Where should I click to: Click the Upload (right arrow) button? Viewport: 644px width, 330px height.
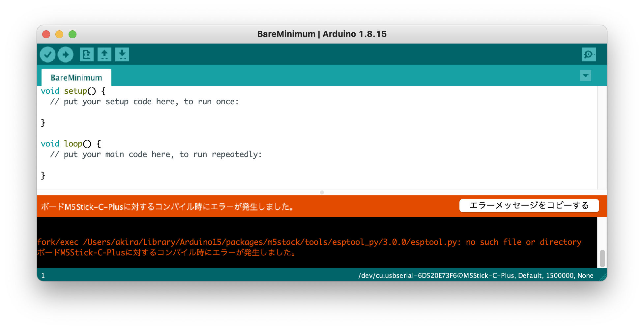pos(66,54)
